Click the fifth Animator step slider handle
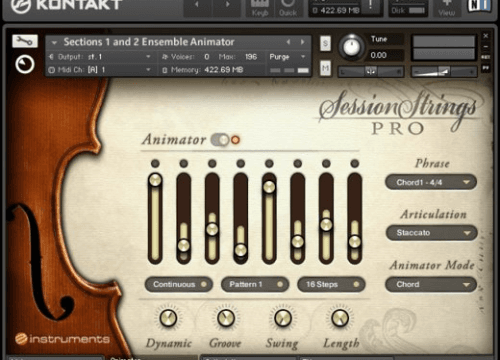The width and height of the screenshot is (500, 360). click(x=269, y=187)
